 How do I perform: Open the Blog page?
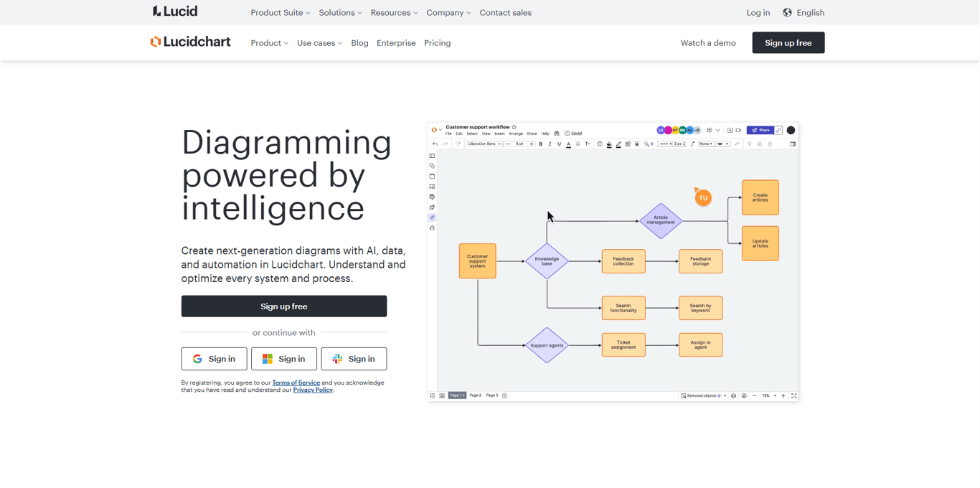[x=359, y=43]
